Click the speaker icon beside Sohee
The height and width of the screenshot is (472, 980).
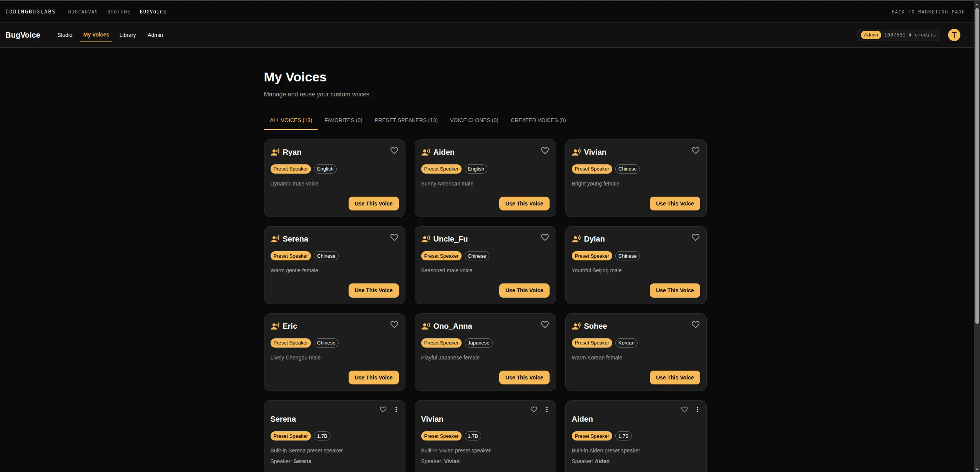pyautogui.click(x=576, y=326)
